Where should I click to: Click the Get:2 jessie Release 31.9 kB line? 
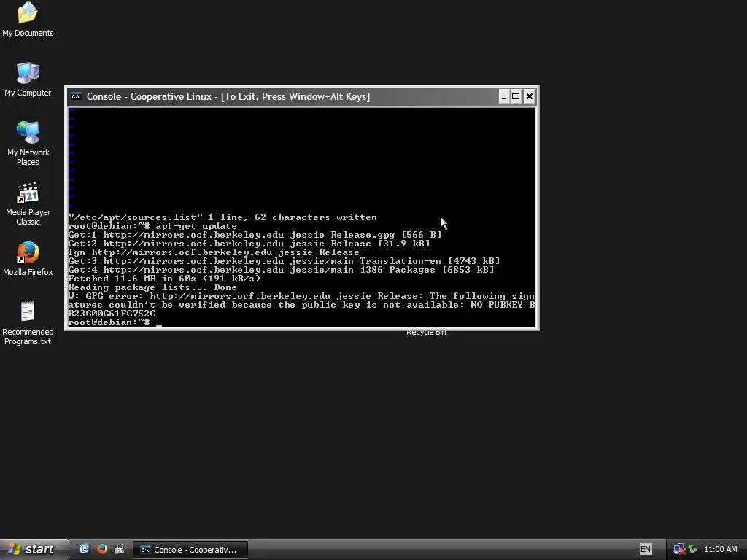point(249,244)
